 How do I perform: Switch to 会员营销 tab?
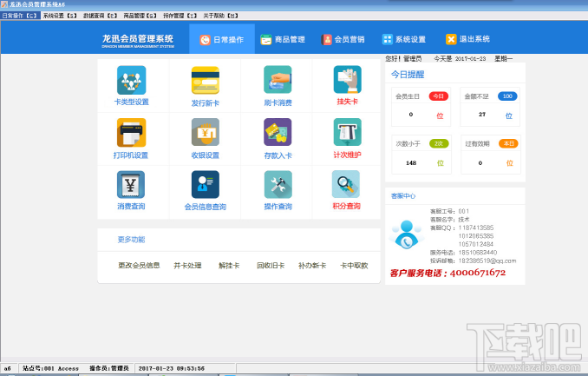[x=343, y=39]
